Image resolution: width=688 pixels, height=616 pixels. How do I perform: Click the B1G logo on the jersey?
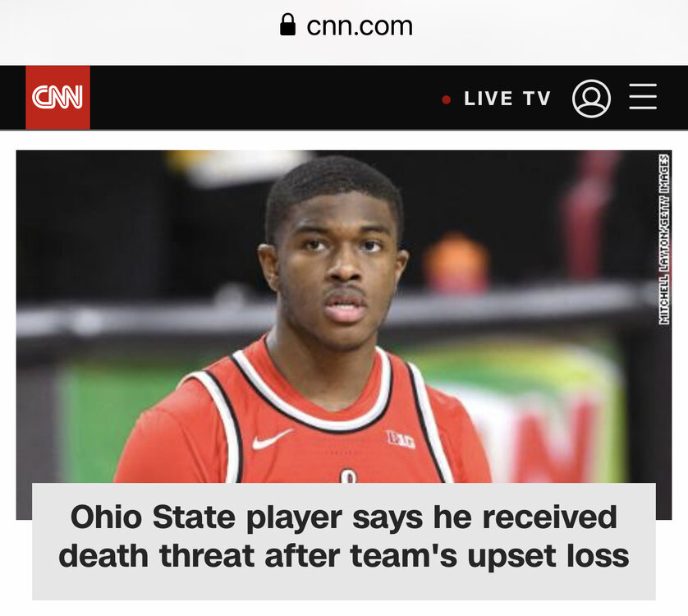(401, 439)
